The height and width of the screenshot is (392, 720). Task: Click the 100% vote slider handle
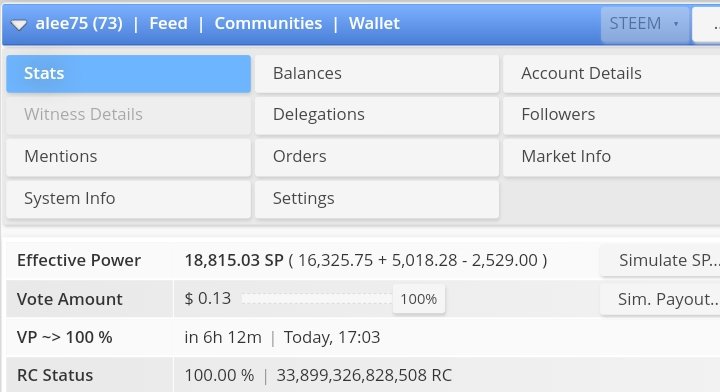[419, 299]
